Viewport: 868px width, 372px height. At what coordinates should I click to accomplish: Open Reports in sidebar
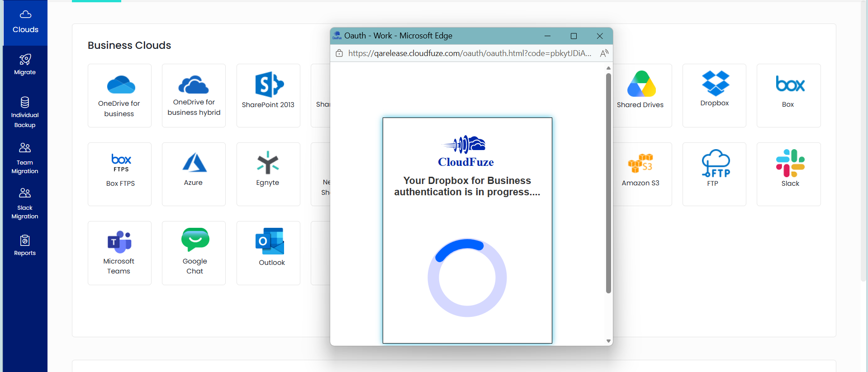click(x=25, y=245)
